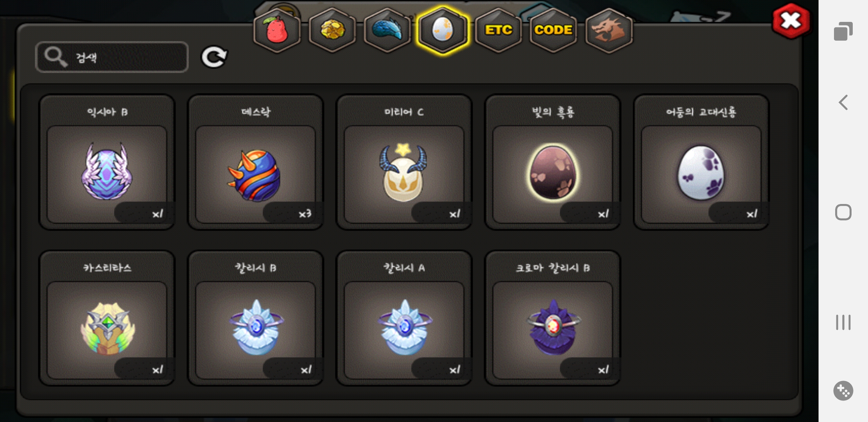Select the 크로마 칼리시 B purple egg
This screenshot has width=868, height=422.
click(x=552, y=318)
